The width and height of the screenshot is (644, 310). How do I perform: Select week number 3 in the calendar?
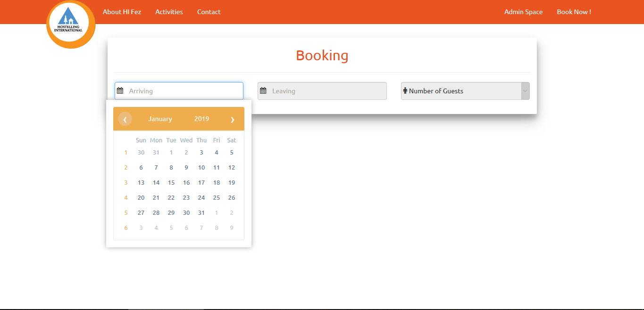click(125, 182)
